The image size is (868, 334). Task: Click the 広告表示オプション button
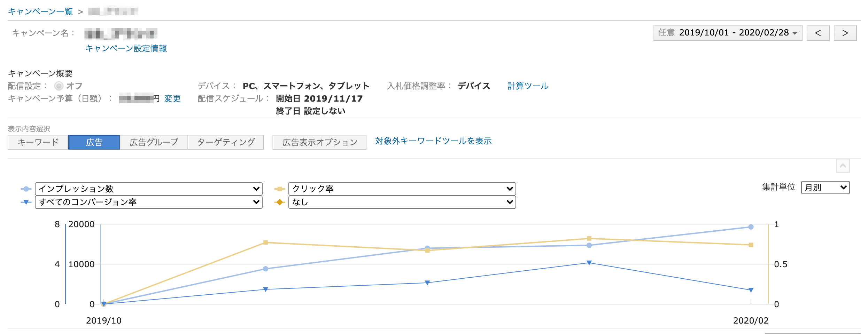319,142
